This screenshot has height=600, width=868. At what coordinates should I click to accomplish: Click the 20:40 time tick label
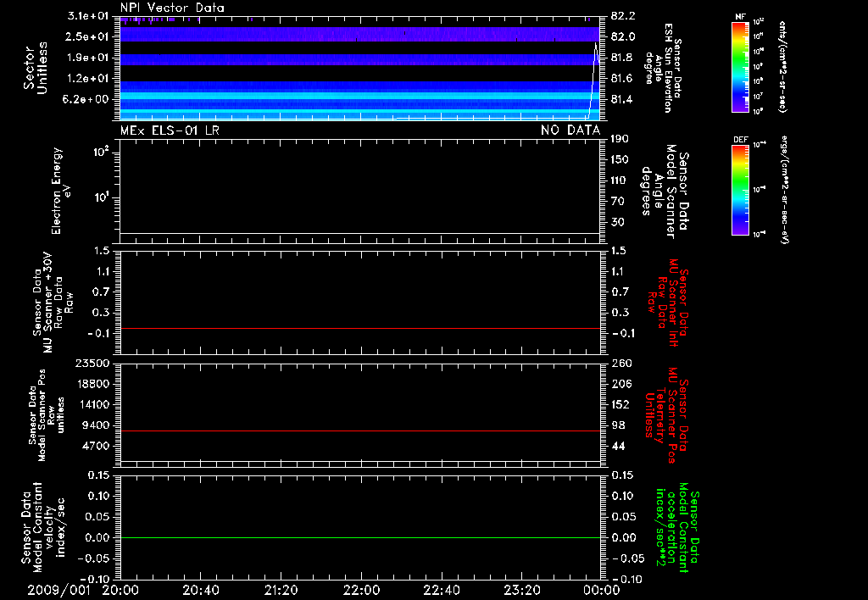click(x=200, y=590)
